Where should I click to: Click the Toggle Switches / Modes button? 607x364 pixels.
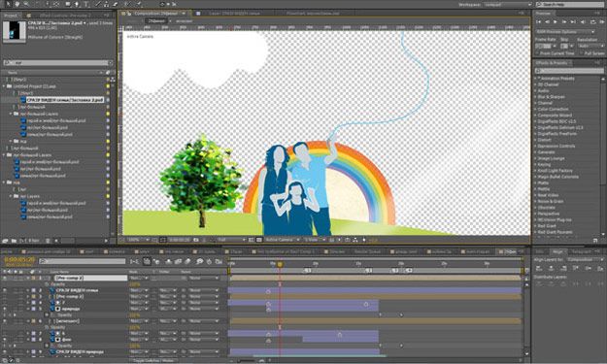pos(153,360)
